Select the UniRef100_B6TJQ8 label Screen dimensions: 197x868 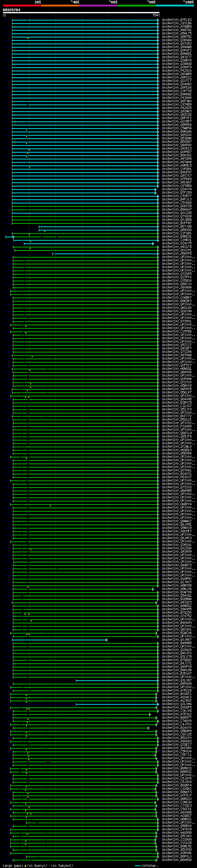[177, 226]
